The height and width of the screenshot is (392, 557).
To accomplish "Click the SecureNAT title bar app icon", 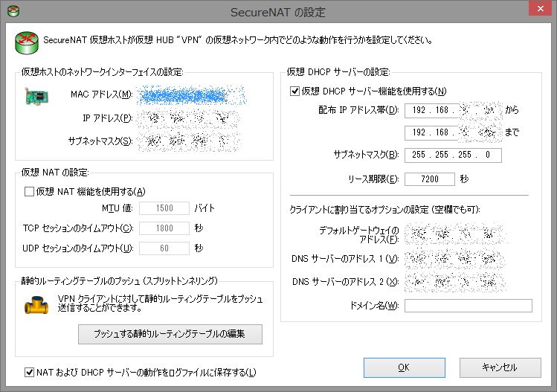I will [13, 11].
